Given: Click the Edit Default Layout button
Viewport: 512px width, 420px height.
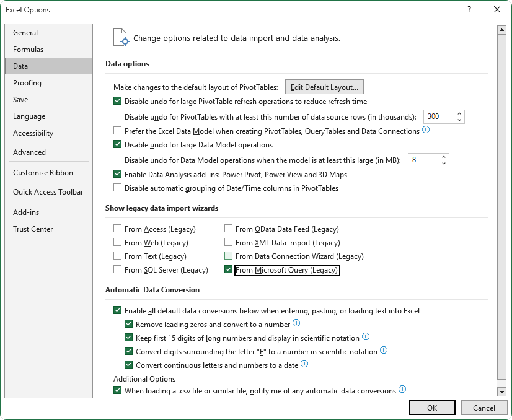Looking at the screenshot, I should tap(324, 87).
